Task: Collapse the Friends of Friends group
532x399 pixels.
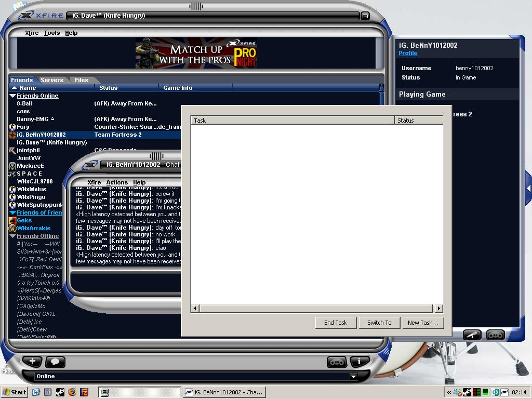Action: click(12, 213)
